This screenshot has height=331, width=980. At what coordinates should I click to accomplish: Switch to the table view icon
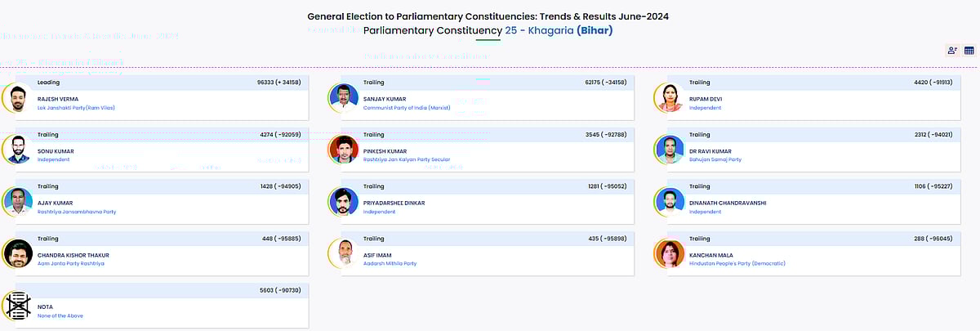969,51
